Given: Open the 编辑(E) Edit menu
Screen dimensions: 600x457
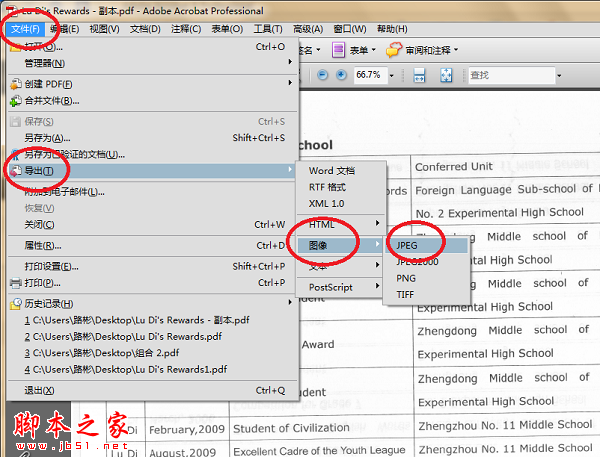Looking at the screenshot, I should pyautogui.click(x=64, y=29).
